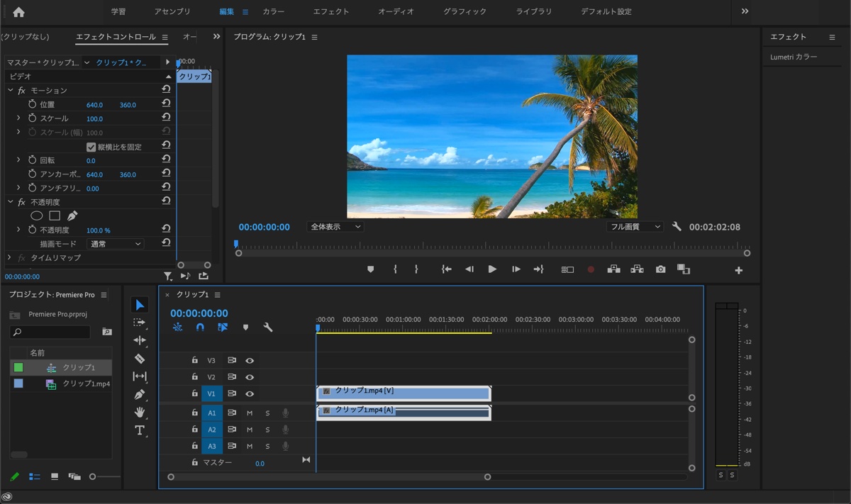Click the Export Frame camera icon

(660, 269)
